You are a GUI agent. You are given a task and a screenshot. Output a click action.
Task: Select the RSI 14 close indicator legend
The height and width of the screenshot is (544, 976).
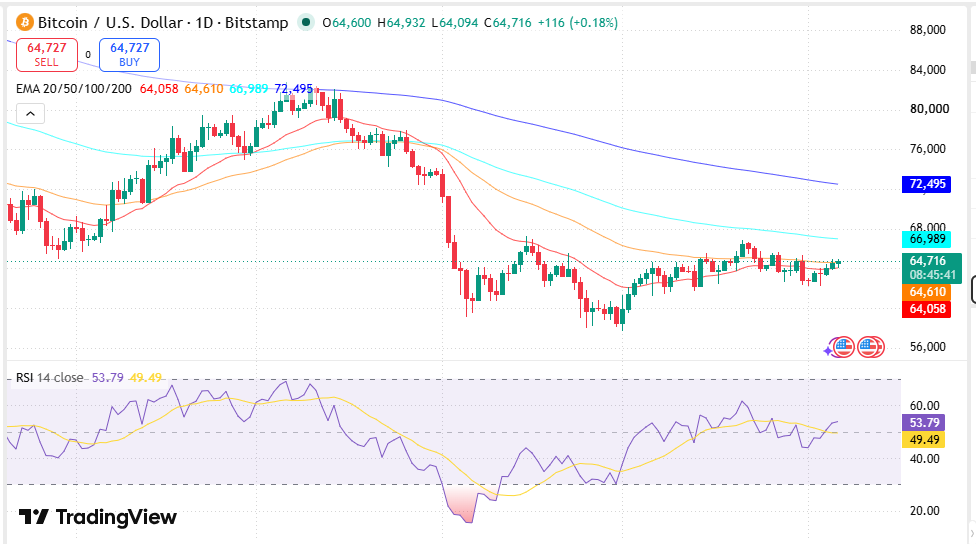[50, 378]
